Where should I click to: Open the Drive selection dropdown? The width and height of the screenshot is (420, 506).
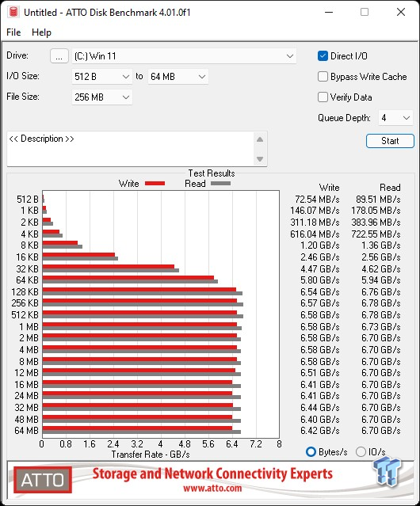click(184, 56)
